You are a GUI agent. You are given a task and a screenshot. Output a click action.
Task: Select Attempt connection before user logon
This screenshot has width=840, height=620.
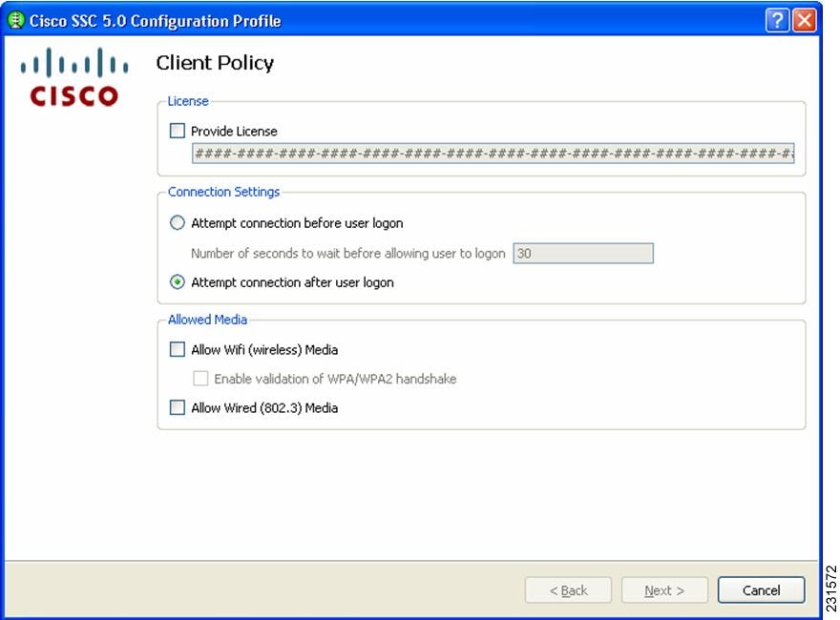click(x=177, y=223)
